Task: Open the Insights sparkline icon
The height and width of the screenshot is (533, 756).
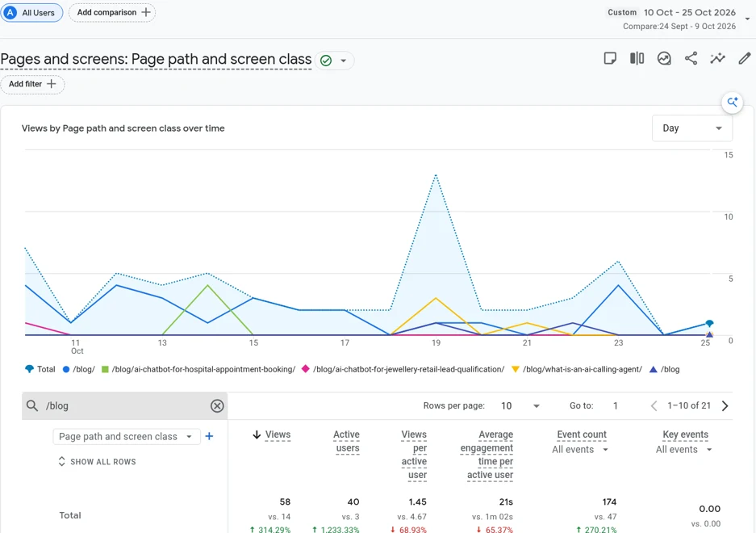Action: point(718,58)
